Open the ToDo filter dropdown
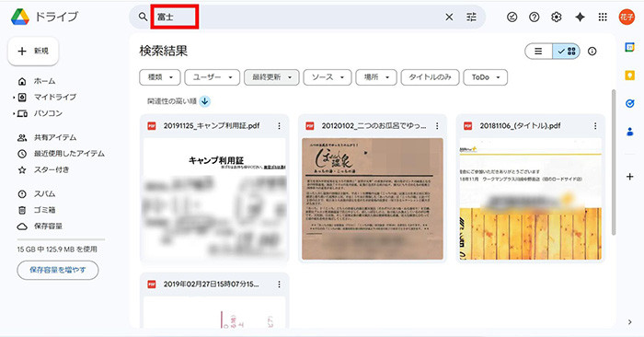 click(x=486, y=77)
